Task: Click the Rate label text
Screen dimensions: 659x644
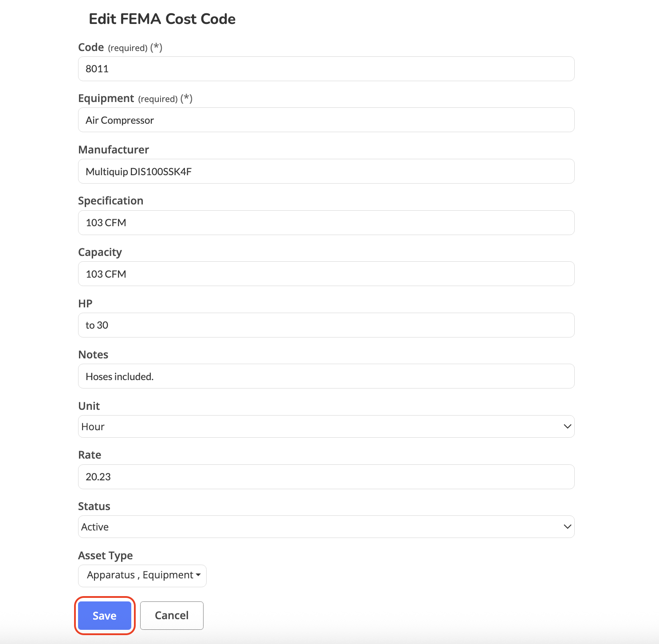Action: [x=90, y=455]
